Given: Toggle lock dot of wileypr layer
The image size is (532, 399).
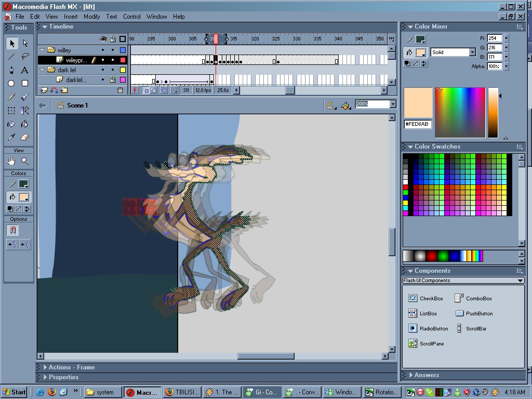Looking at the screenshot, I should 113,60.
